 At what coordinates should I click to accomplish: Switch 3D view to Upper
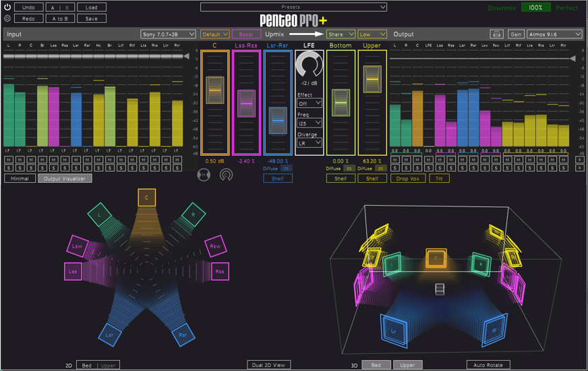pyautogui.click(x=408, y=365)
